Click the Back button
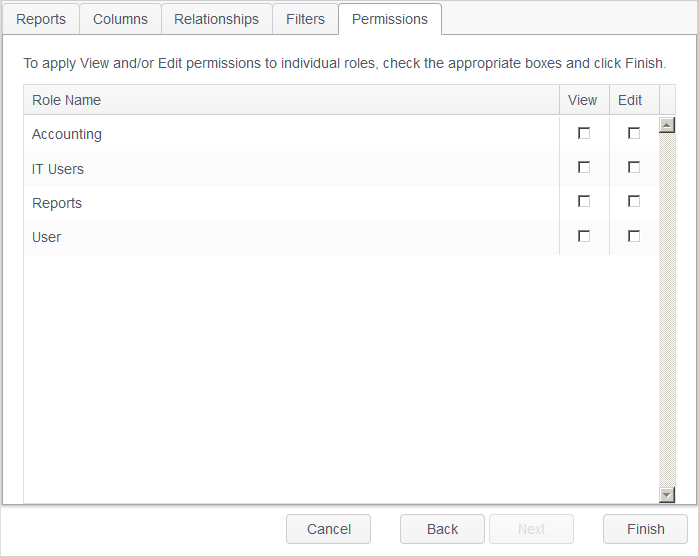 pyautogui.click(x=442, y=529)
